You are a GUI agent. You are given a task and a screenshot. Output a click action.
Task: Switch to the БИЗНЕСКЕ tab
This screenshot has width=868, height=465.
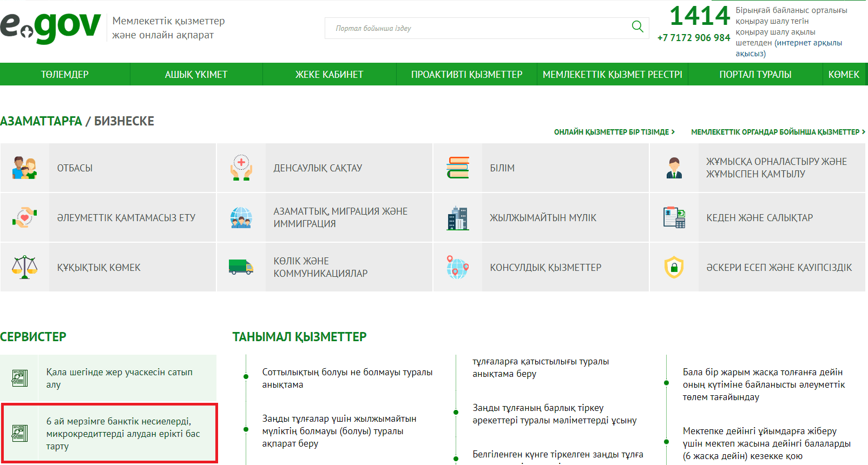pyautogui.click(x=124, y=121)
